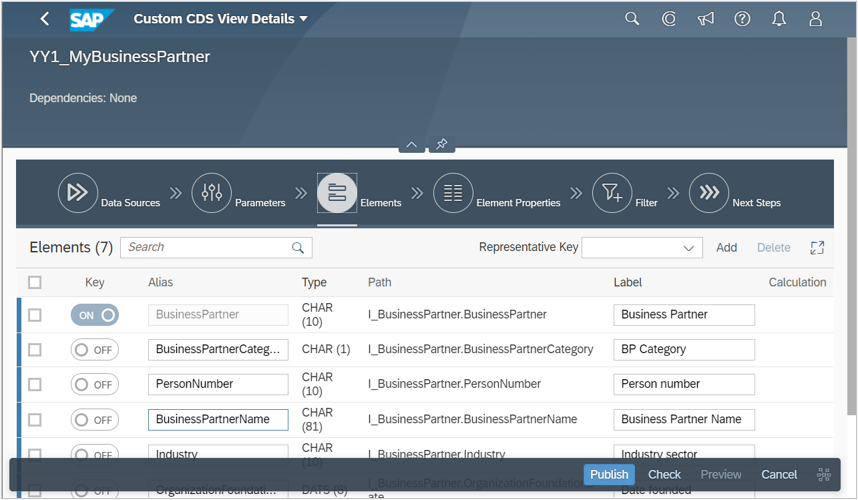Tick the PersonNumber row checkbox
The height and width of the screenshot is (500, 858).
coord(35,385)
